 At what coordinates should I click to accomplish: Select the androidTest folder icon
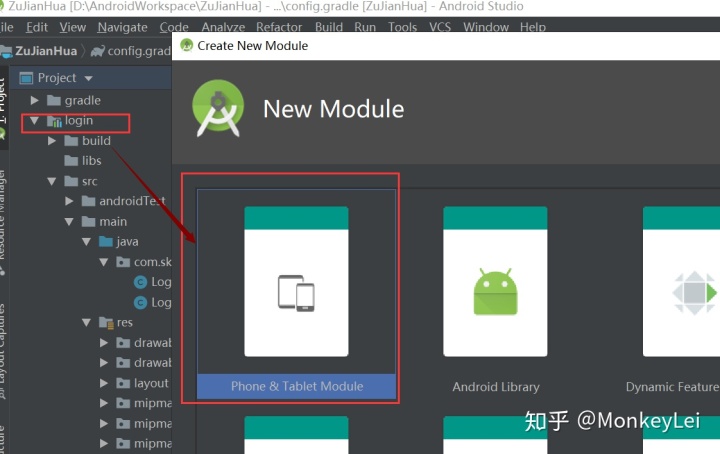click(88, 201)
